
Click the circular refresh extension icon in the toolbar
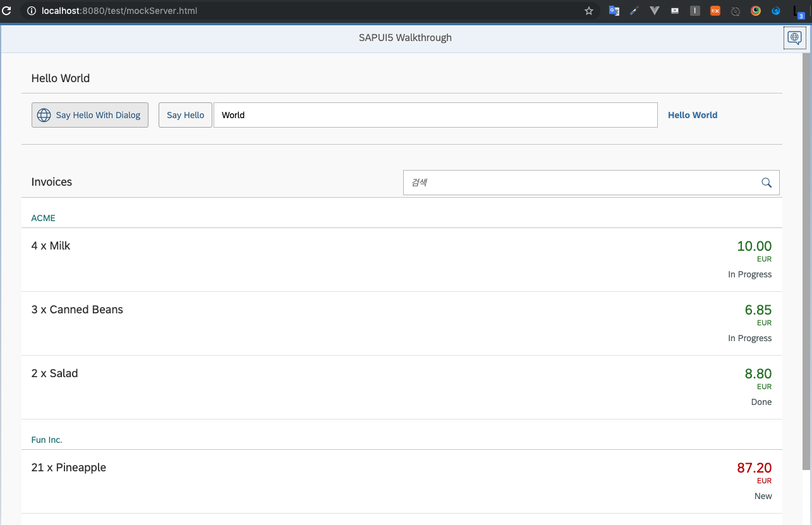pyautogui.click(x=735, y=11)
